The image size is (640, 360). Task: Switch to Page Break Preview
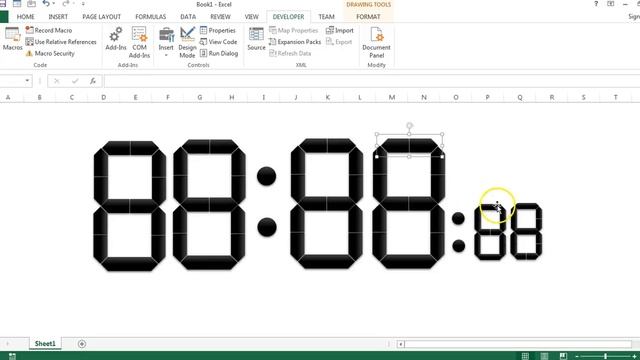tap(563, 356)
